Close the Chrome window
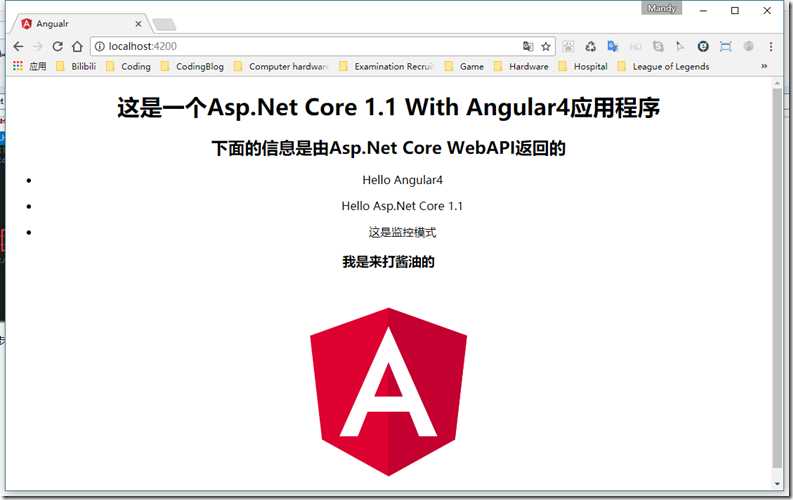Screen dimensions: 793x500 (x=767, y=11)
